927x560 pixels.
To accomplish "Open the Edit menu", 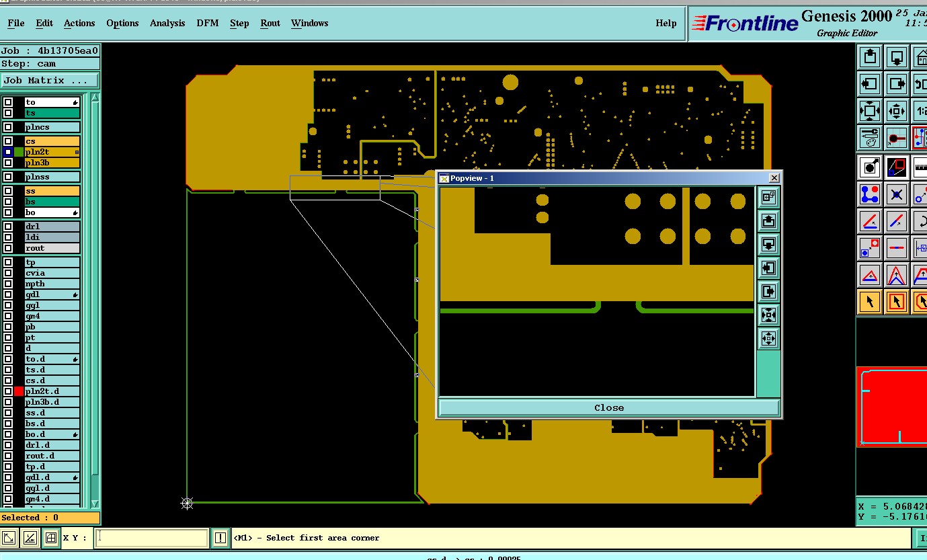I will click(x=44, y=23).
